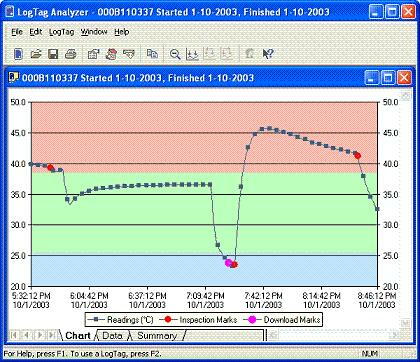Click the small icon at chart's top-right corner
420x362 pixels.
point(405,97)
